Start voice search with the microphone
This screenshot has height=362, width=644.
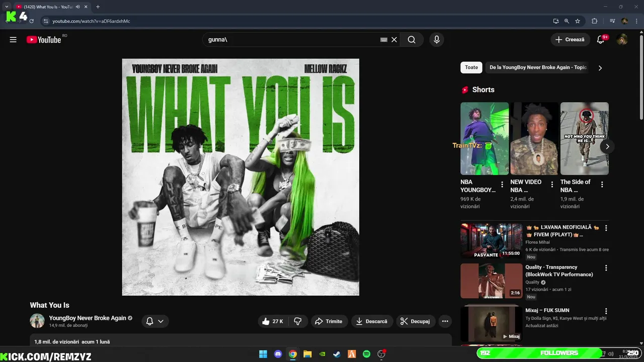click(437, 40)
